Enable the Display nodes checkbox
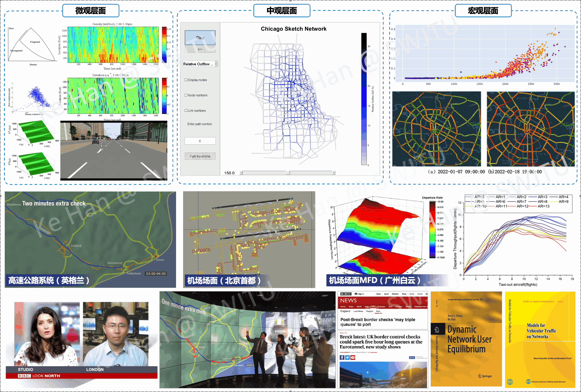Image resolution: width=581 pixels, height=392 pixels. [186, 80]
